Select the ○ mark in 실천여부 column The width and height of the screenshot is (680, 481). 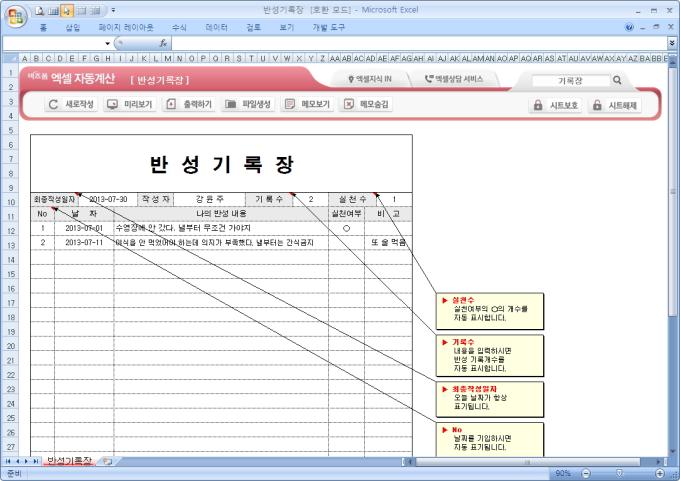[x=347, y=229]
